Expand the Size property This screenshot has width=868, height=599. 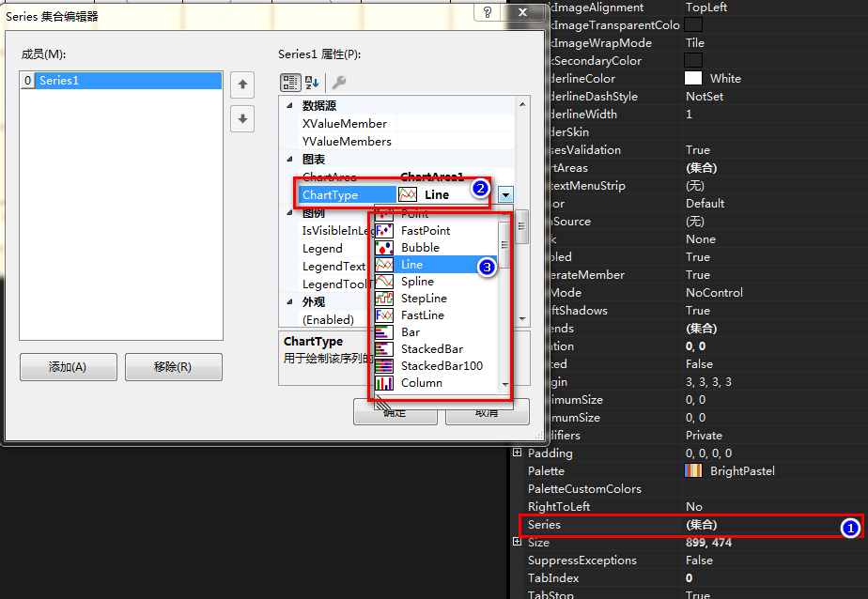click(517, 542)
